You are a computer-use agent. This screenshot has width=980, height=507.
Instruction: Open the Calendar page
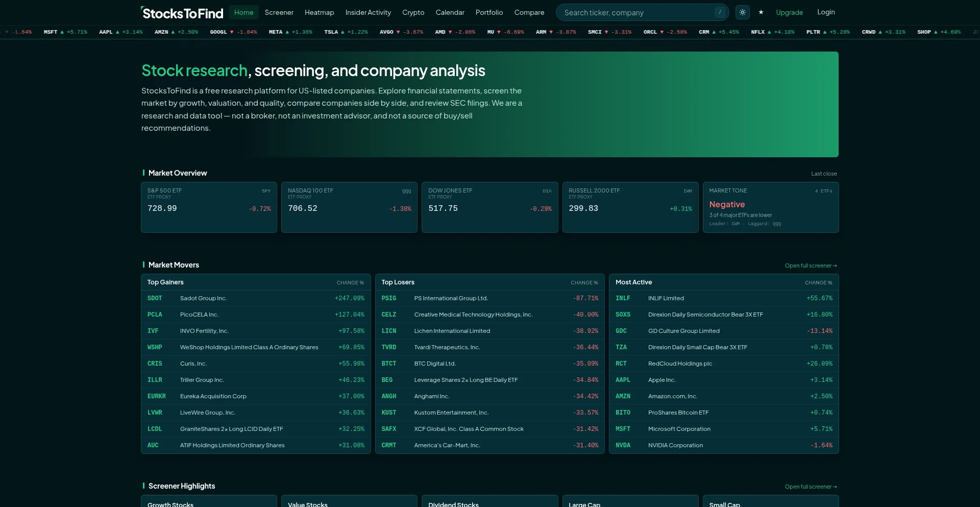pyautogui.click(x=450, y=12)
